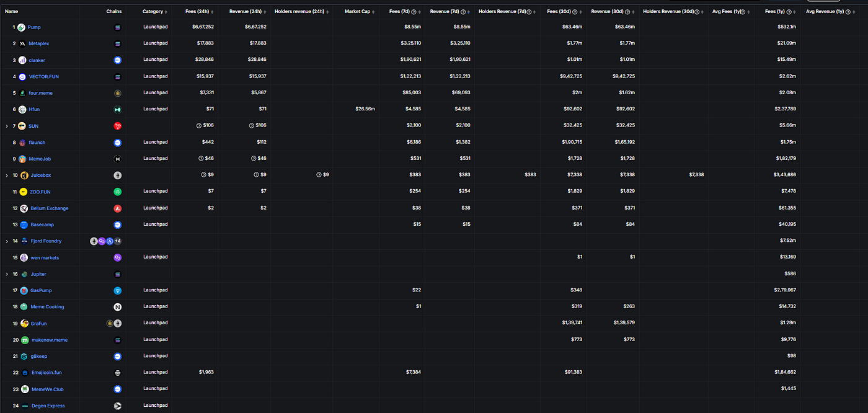Sort by the Market Cap column arrow
This screenshot has width=868, height=413.
click(x=373, y=12)
